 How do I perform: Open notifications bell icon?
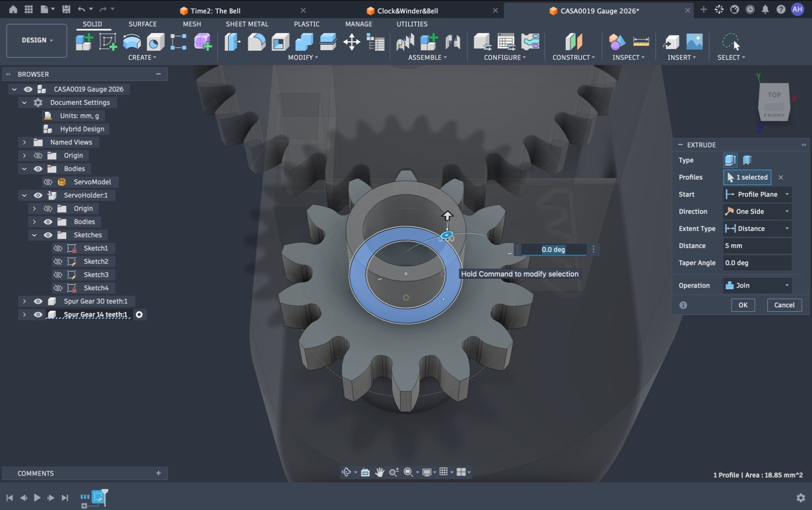tap(765, 9)
